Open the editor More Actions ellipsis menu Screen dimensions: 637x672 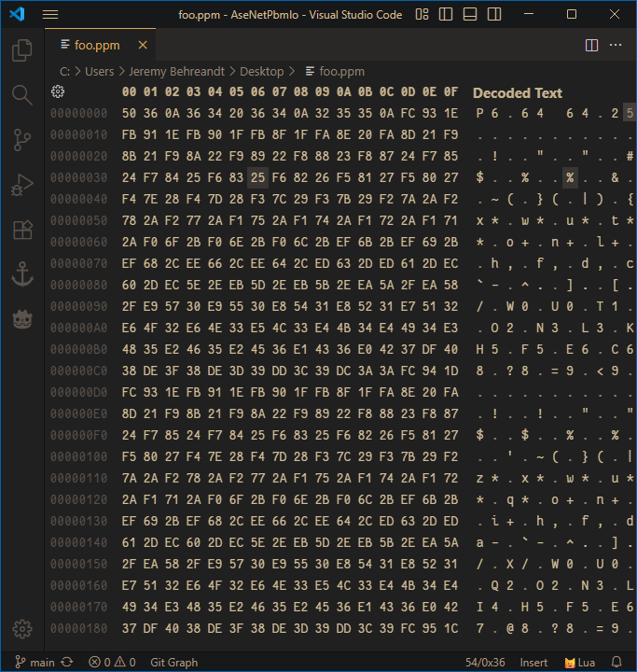(x=616, y=45)
